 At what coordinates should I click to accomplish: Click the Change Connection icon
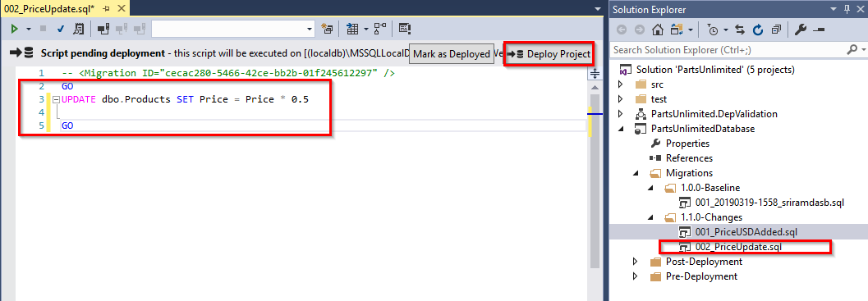140,28
